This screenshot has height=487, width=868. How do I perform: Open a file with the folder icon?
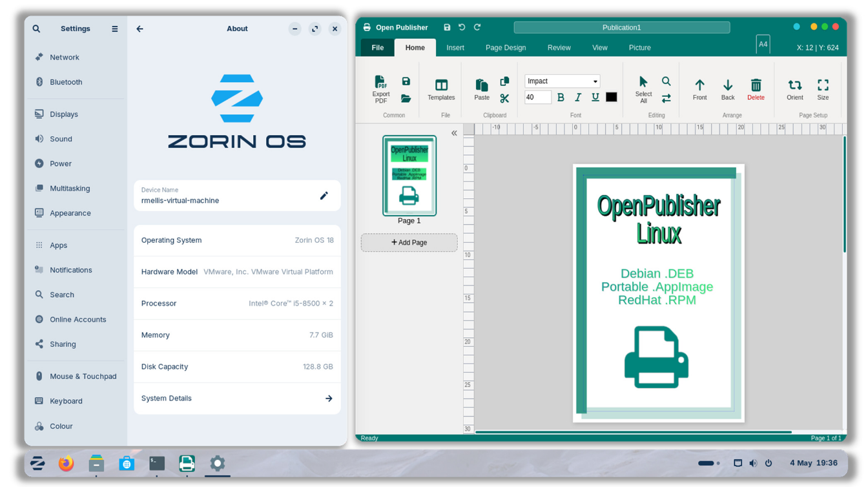coord(406,99)
